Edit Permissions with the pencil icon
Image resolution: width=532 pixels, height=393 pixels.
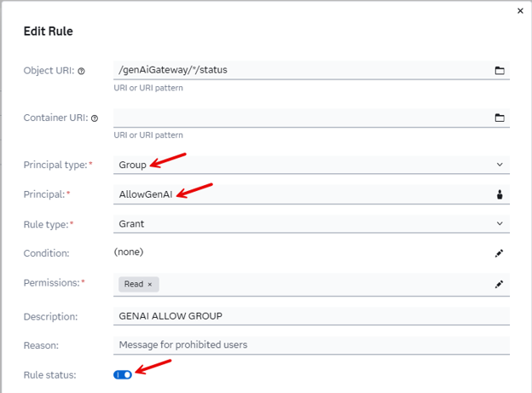pos(499,284)
